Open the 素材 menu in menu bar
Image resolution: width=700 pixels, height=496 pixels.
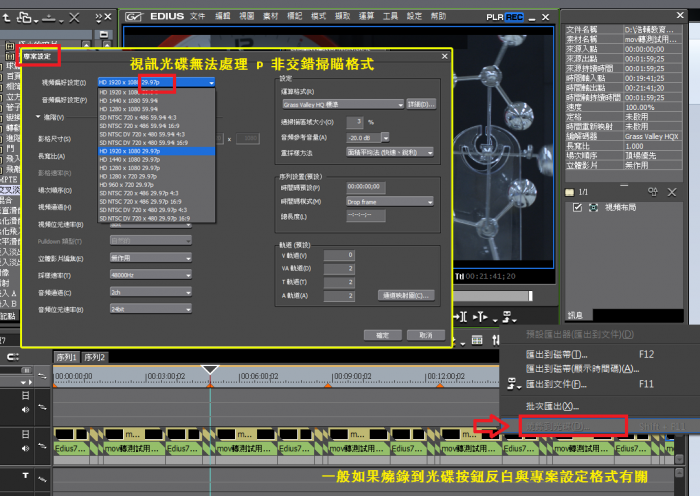pos(269,17)
